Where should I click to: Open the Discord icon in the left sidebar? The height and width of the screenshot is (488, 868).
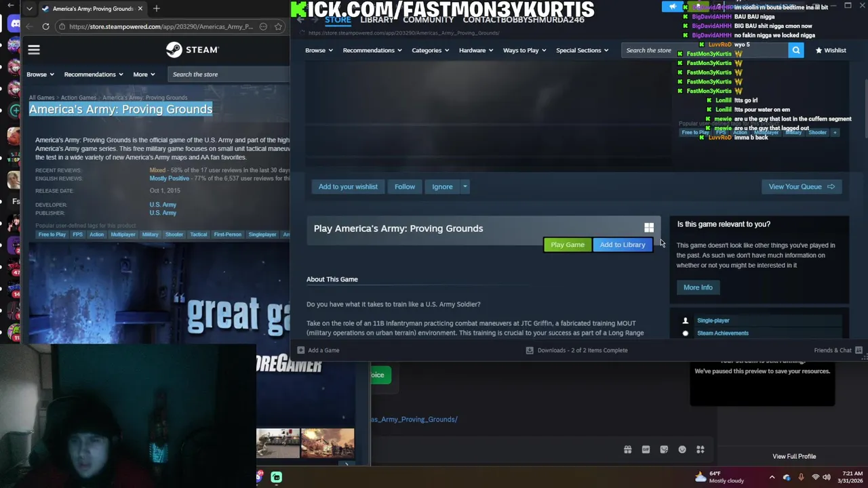coord(14,24)
